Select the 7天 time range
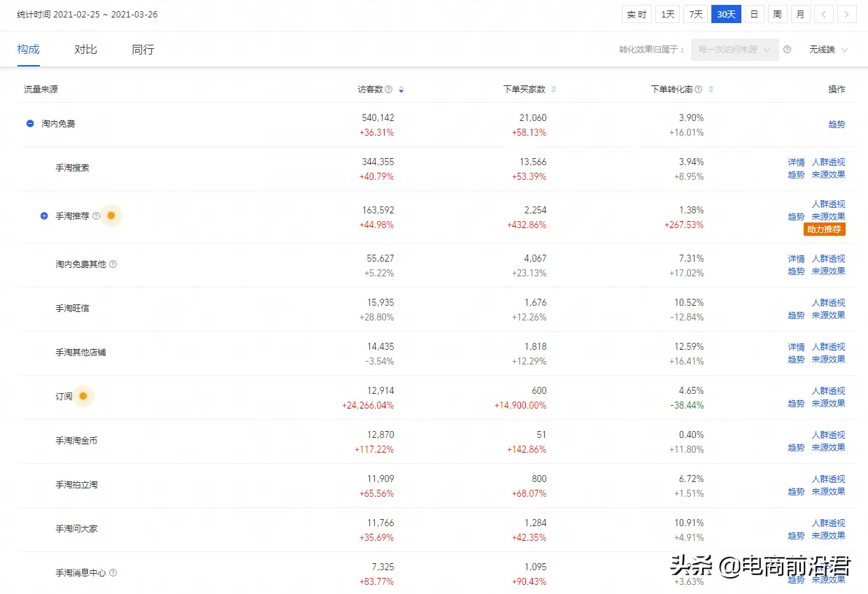868x594 pixels. pos(696,15)
